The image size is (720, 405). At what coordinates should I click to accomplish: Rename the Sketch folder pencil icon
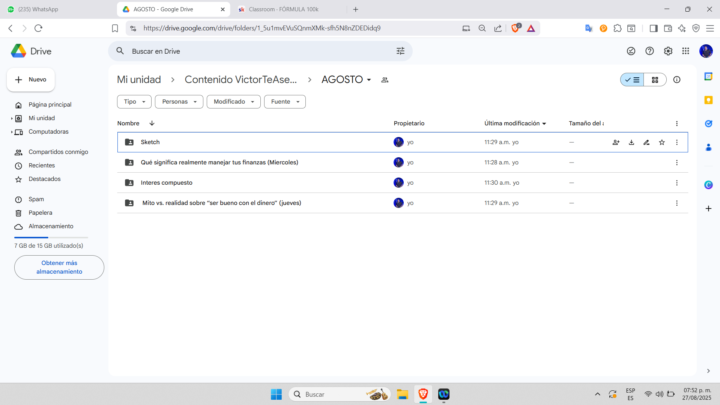(647, 142)
